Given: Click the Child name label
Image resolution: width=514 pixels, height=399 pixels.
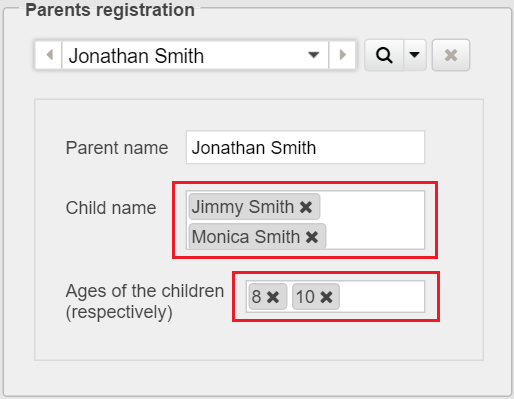Looking at the screenshot, I should [111, 208].
